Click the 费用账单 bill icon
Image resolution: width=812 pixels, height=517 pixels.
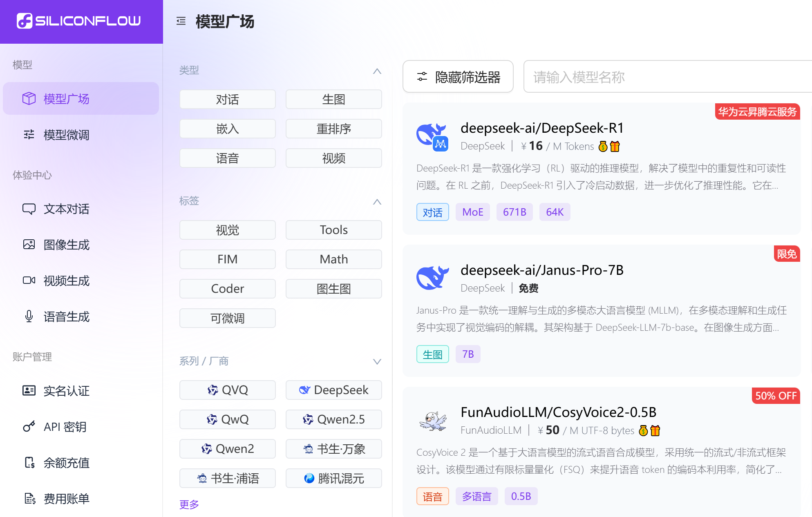[x=29, y=499]
